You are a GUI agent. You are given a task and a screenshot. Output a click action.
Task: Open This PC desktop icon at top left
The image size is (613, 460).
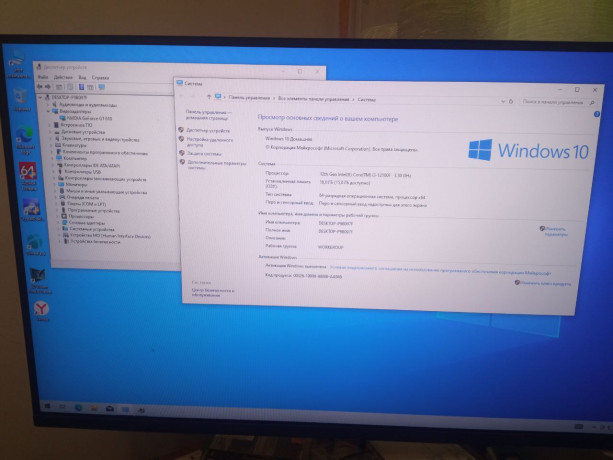tap(16, 64)
